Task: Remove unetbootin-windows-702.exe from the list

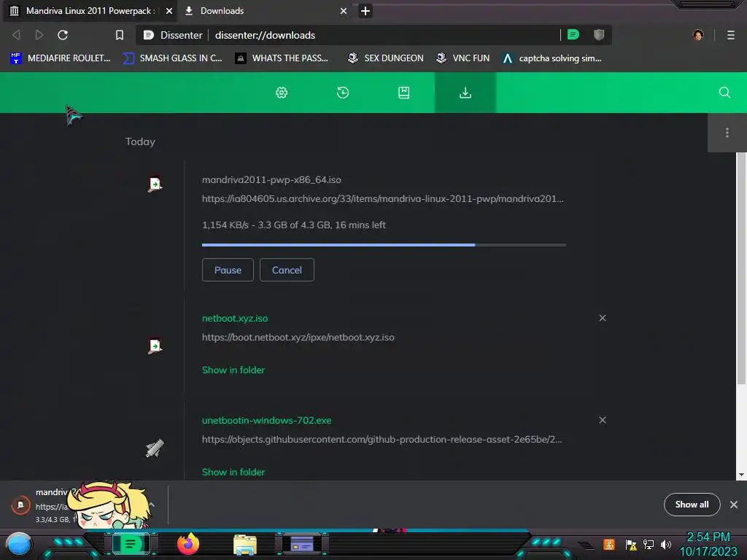Action: tap(602, 420)
